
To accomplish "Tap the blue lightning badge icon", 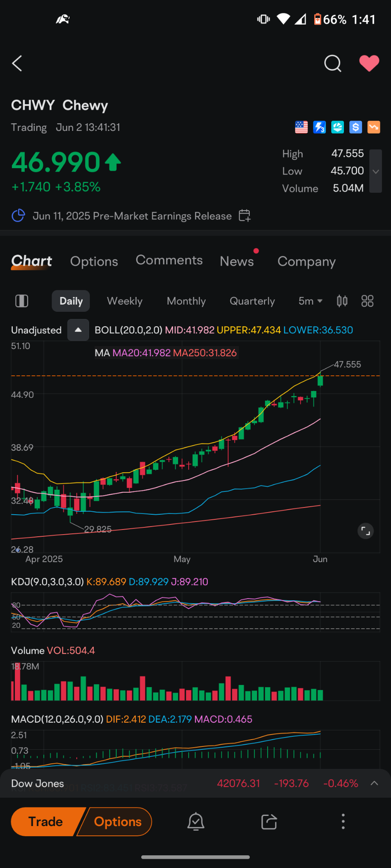I will [x=319, y=127].
